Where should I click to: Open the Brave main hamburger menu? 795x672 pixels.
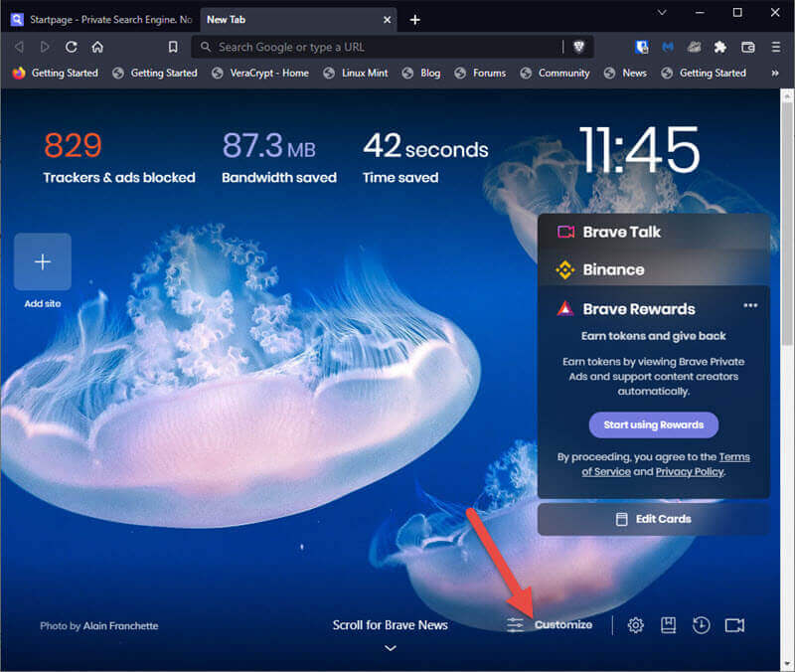tap(775, 47)
